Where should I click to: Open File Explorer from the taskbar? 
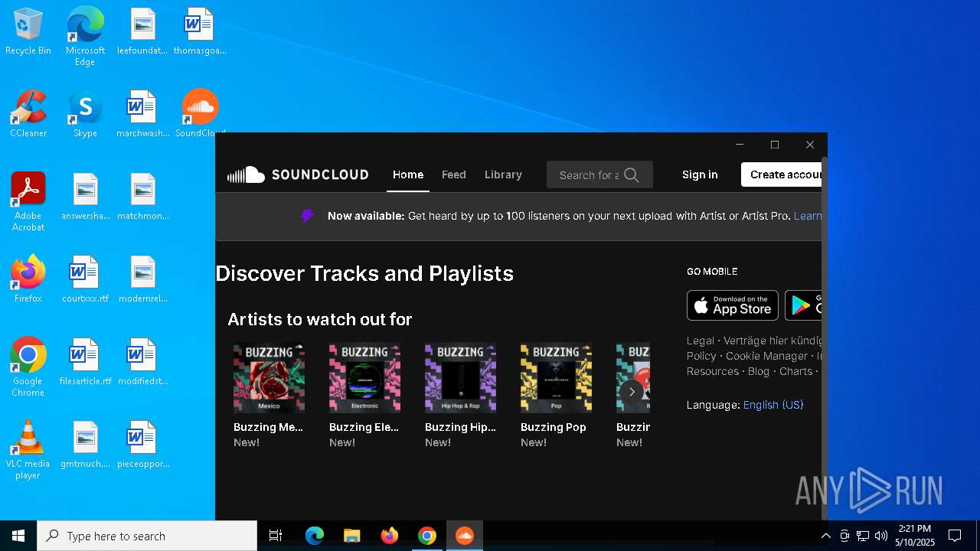tap(351, 536)
